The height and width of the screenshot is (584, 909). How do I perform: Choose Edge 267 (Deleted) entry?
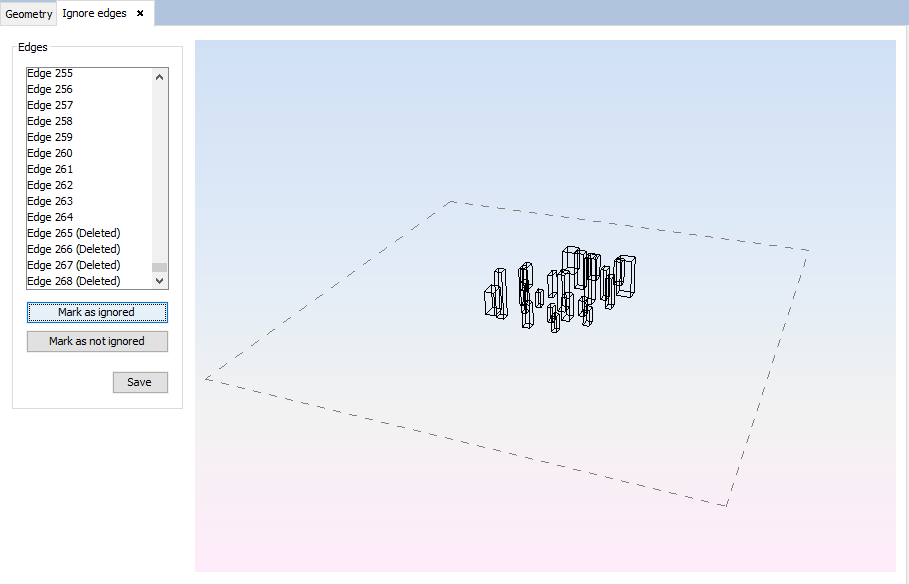pos(73,265)
